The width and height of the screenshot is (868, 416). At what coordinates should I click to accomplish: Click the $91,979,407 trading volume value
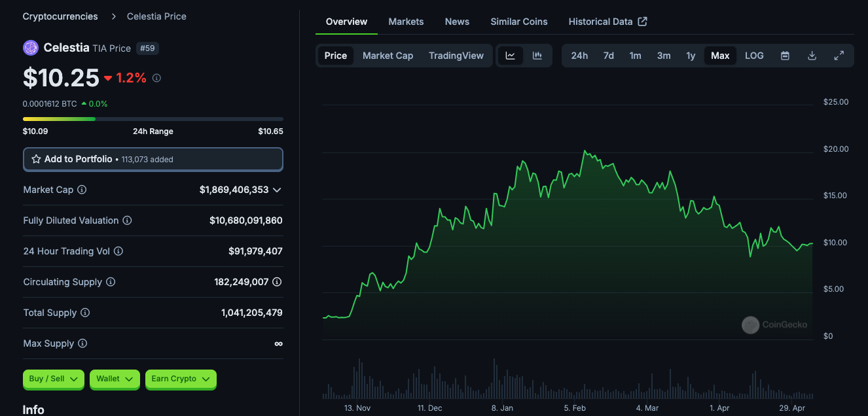[x=255, y=251]
